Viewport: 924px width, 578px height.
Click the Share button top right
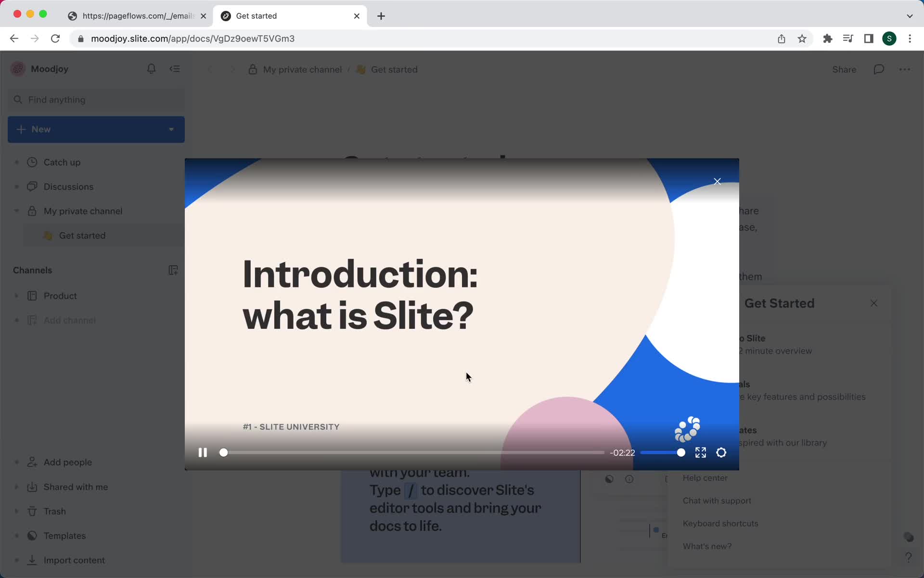pyautogui.click(x=844, y=69)
